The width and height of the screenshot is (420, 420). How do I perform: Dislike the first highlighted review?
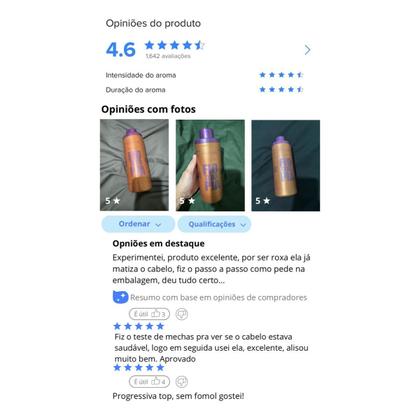point(182,314)
